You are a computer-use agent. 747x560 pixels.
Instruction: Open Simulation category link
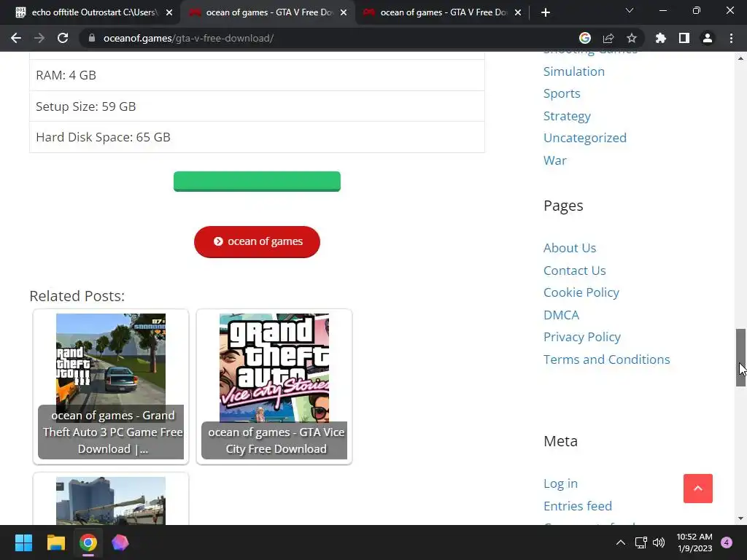(574, 71)
